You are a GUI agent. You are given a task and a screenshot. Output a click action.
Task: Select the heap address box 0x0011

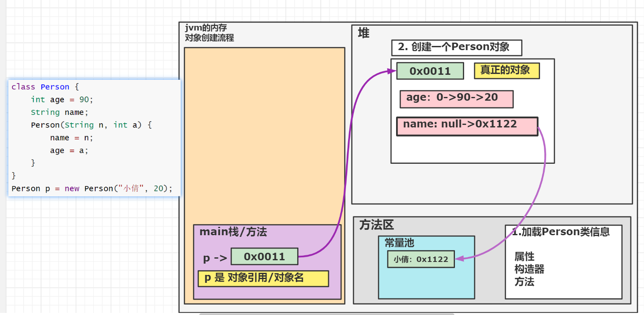click(430, 71)
